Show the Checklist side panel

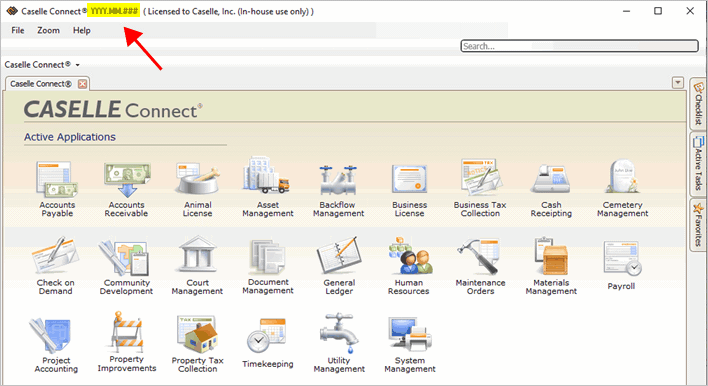pos(698,103)
